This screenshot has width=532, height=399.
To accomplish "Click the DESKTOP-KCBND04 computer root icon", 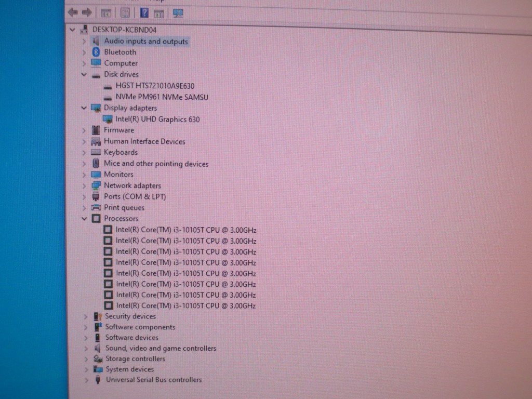I will [x=84, y=30].
